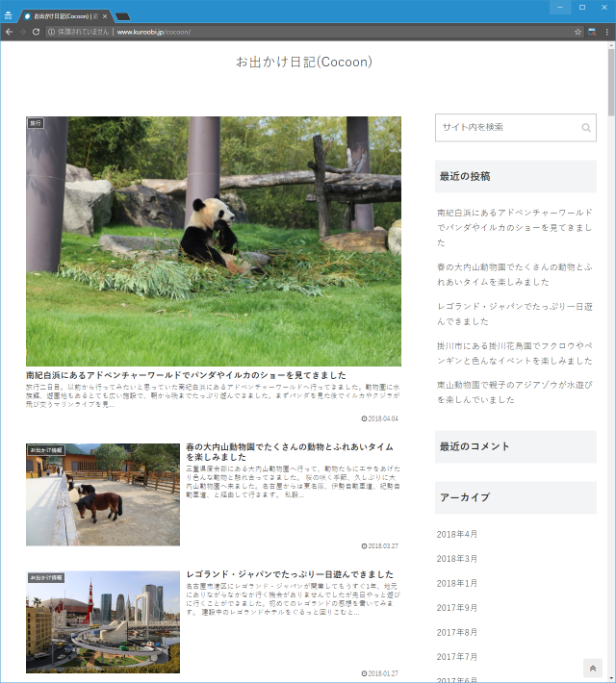
Task: Open the 2018年4月 archive
Action: click(x=457, y=534)
